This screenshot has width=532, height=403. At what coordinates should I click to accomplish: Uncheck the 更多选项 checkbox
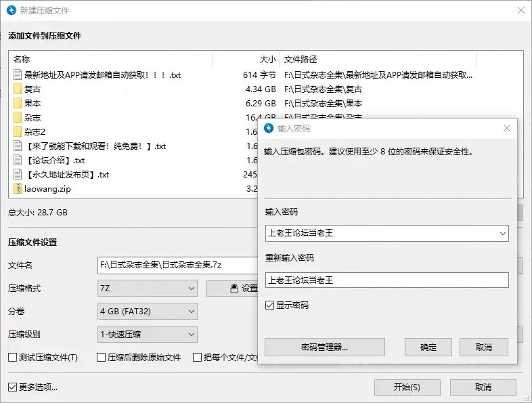coord(12,387)
